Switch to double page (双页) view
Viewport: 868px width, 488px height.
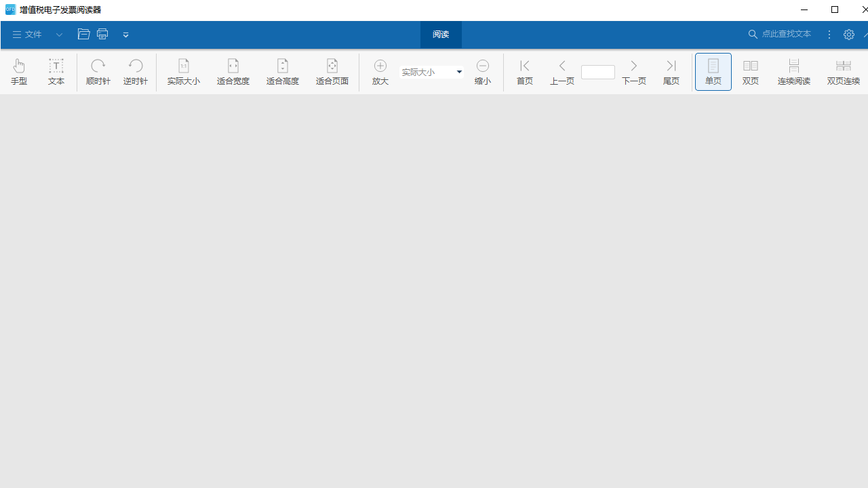pyautogui.click(x=751, y=72)
